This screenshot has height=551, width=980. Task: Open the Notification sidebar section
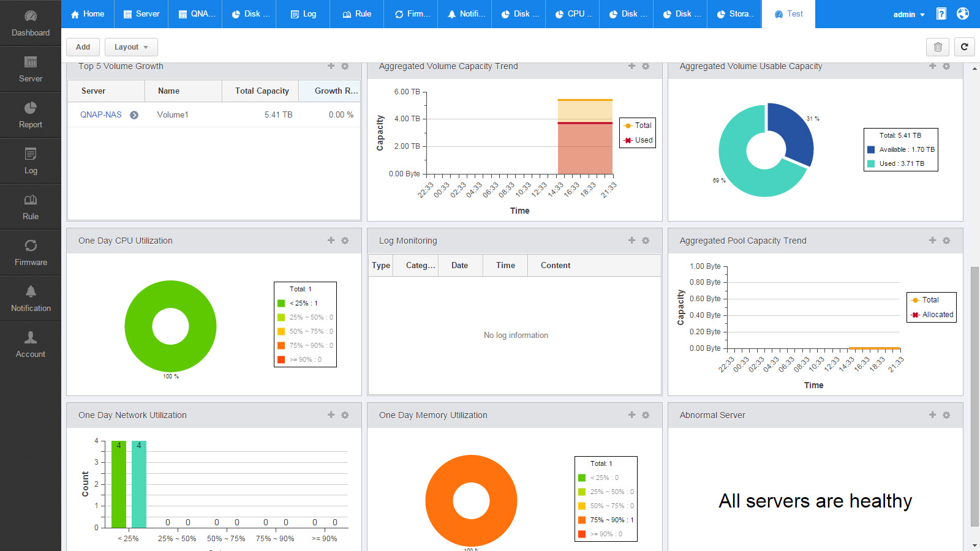(31, 299)
